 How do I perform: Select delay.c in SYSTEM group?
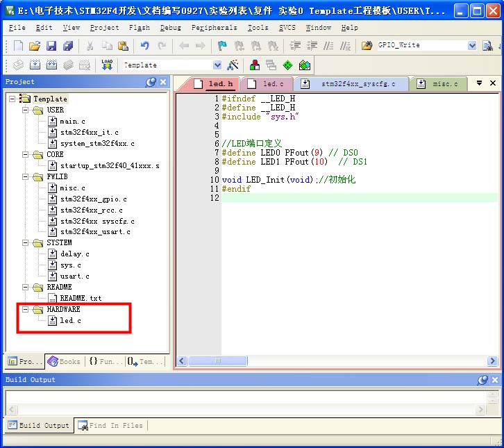pyautogui.click(x=69, y=254)
